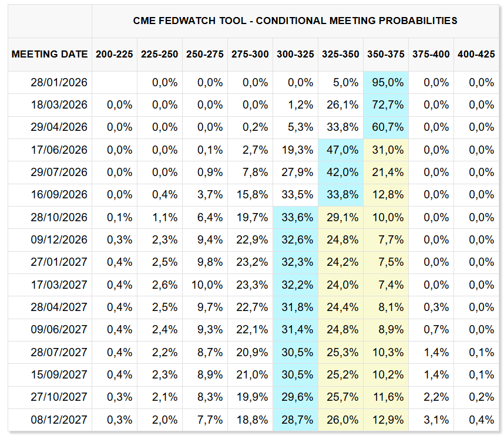Click the 47,0% cell for 17/06/2026

341,150
